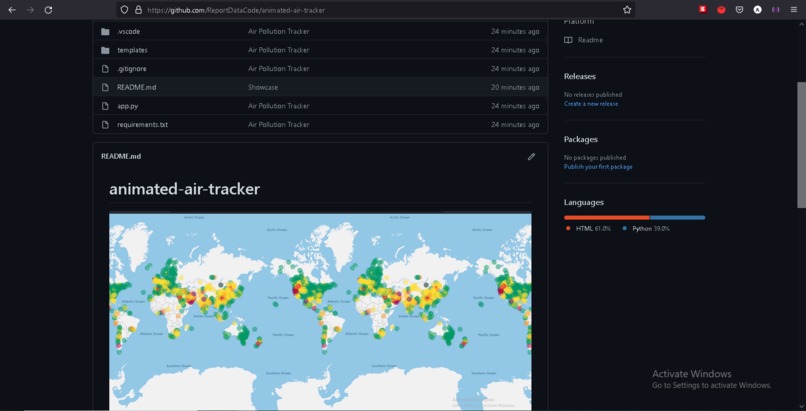Screen dimensions: 806x411
Task: Bookmark this page with the star icon
Action: click(627, 10)
